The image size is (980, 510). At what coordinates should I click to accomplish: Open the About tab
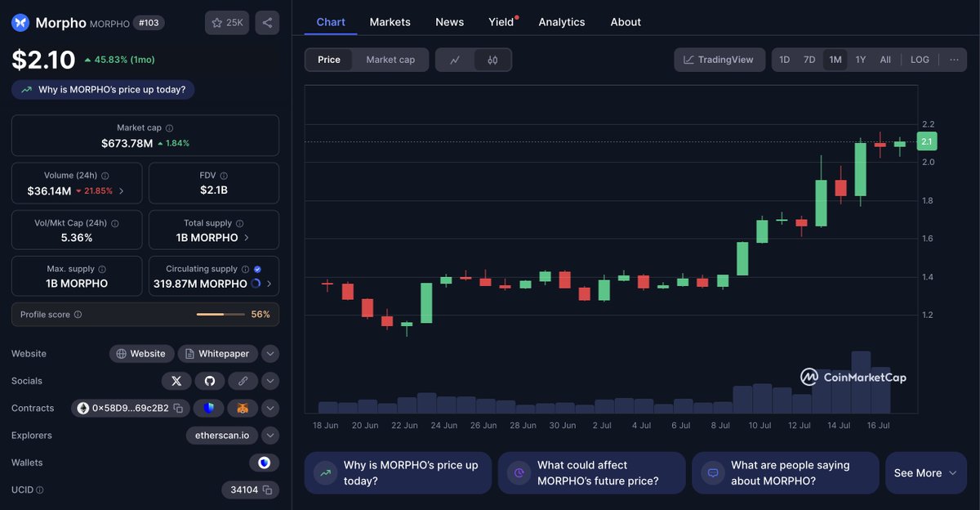(x=626, y=22)
